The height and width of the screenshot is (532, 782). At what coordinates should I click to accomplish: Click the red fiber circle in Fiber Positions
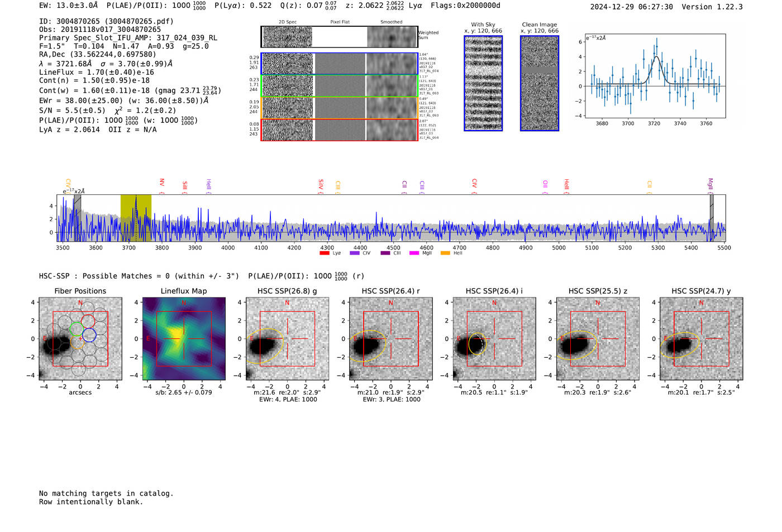click(x=88, y=321)
